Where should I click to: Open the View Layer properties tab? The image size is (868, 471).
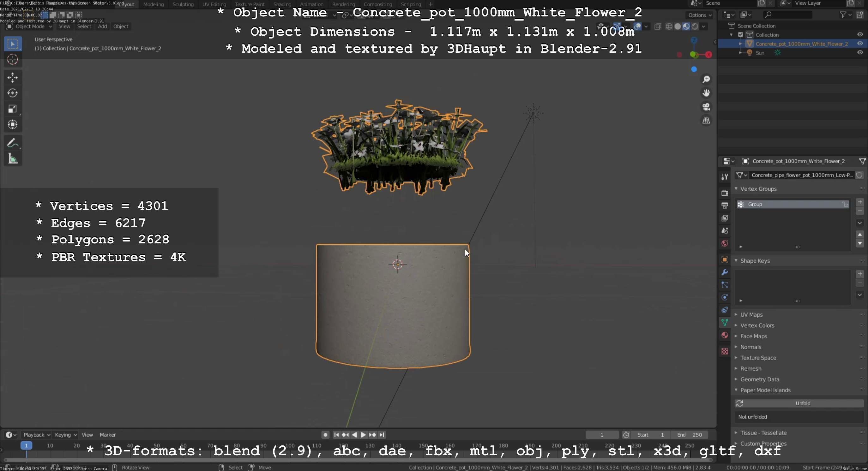(x=725, y=218)
